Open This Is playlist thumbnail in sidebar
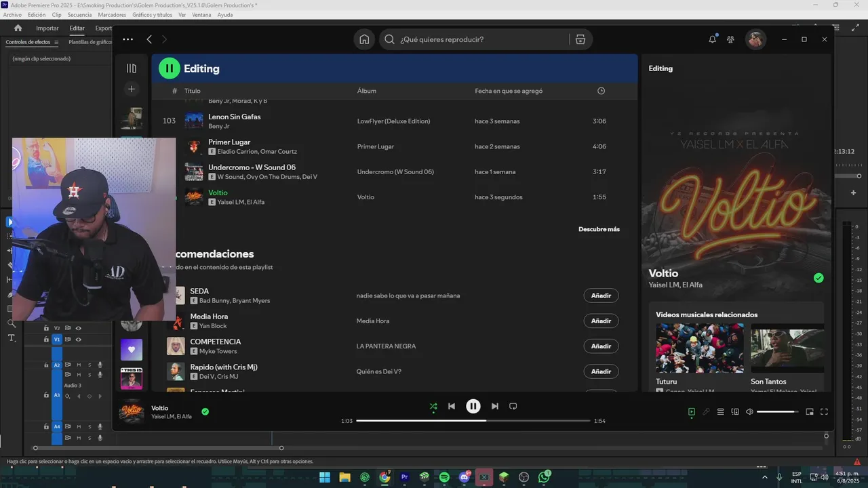This screenshot has height=488, width=868. click(132, 378)
